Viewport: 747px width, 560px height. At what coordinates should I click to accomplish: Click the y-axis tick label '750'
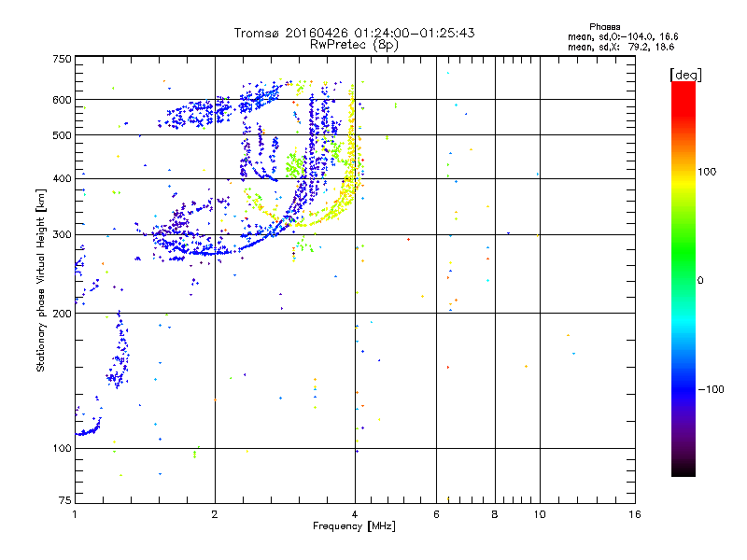pyautogui.click(x=62, y=59)
